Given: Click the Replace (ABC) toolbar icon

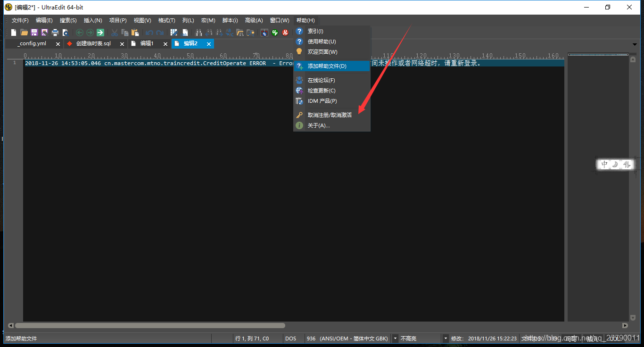Looking at the screenshot, I should (230, 33).
